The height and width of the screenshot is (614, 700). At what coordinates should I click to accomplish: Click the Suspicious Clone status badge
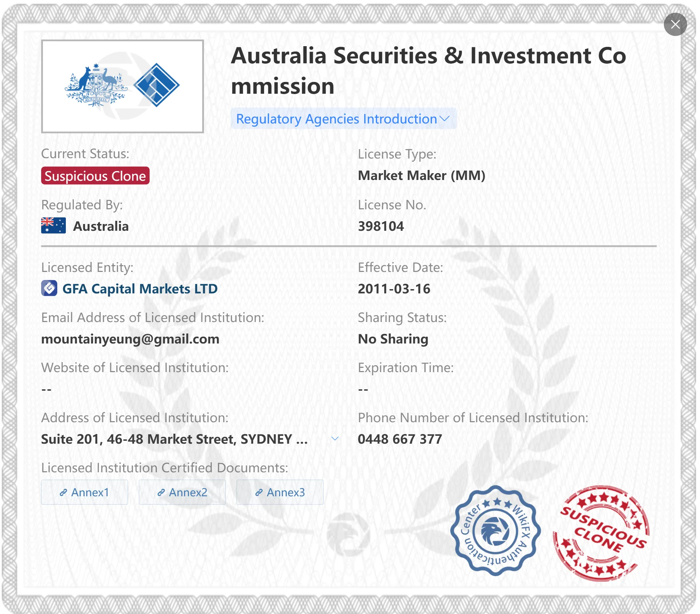click(x=95, y=176)
